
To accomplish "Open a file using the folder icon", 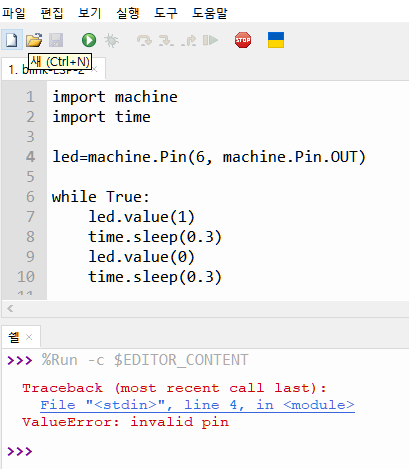I will 34,40.
